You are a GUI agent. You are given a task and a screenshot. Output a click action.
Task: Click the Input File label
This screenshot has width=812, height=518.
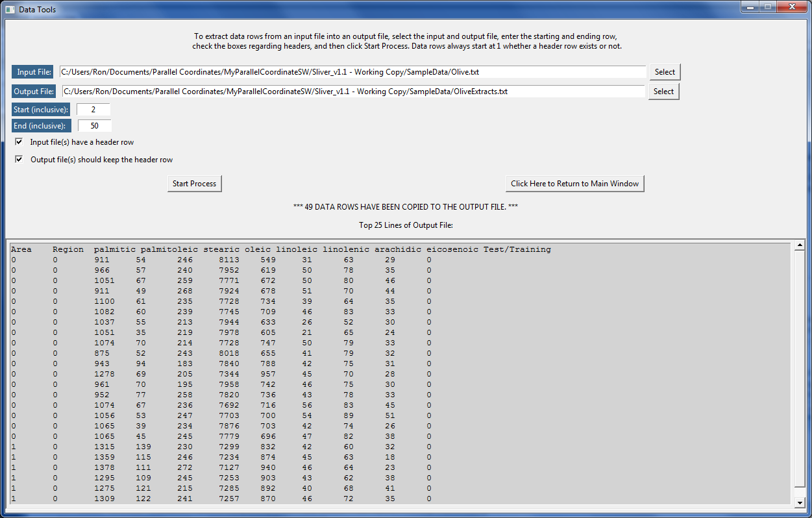click(34, 72)
